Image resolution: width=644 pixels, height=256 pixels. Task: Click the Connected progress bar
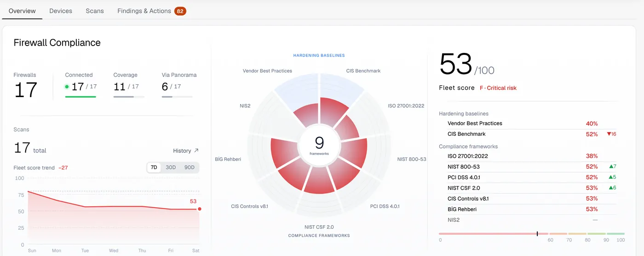[80, 97]
